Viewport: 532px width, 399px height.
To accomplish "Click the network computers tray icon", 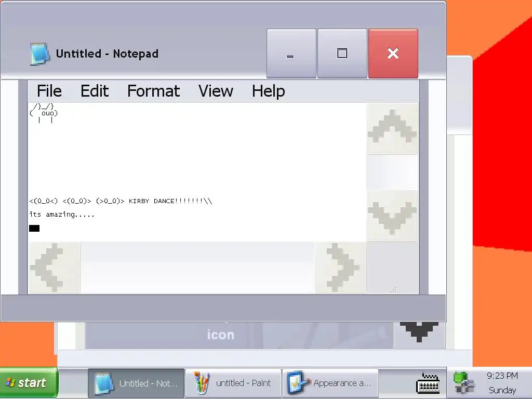I will pyautogui.click(x=463, y=383).
